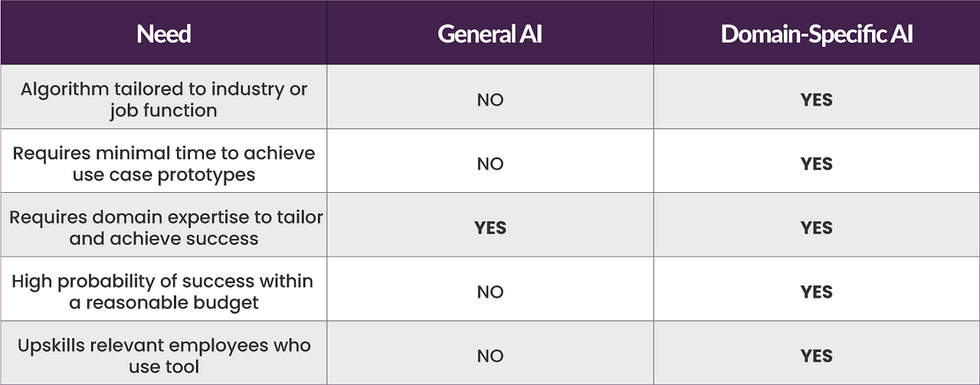Click the words 'reasonable budget' in fourth row
The image size is (980, 385).
[172, 303]
